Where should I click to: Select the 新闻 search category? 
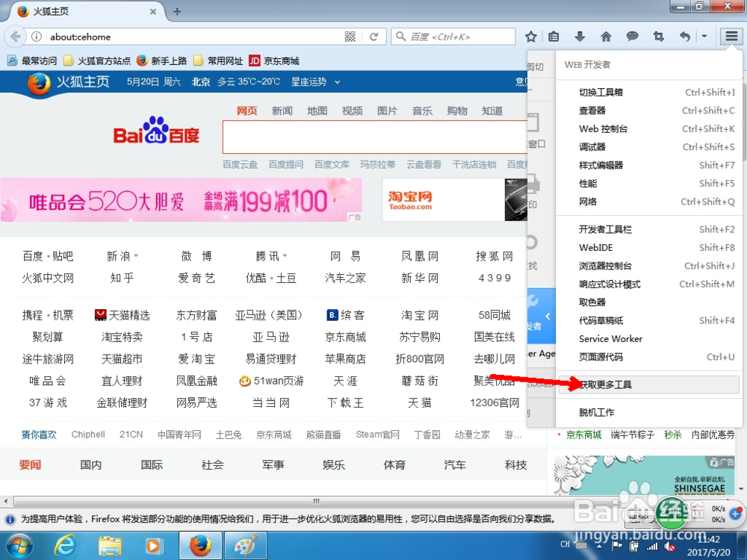tap(282, 111)
